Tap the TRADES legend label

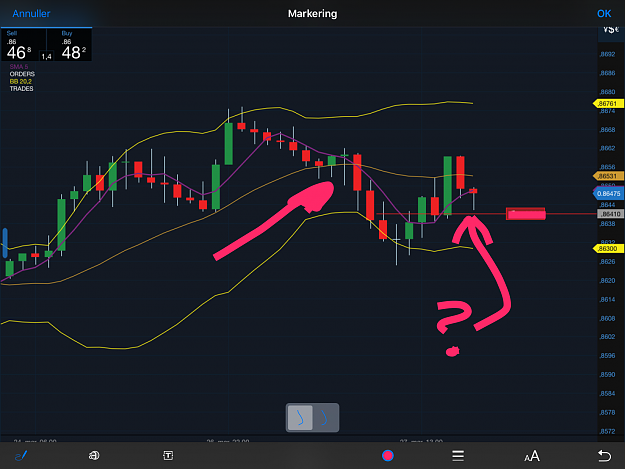click(22, 88)
